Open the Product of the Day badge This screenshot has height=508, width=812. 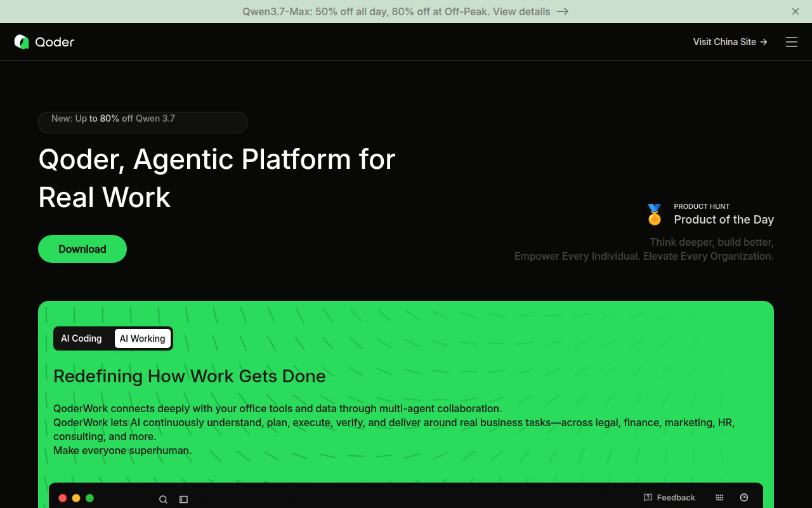710,215
